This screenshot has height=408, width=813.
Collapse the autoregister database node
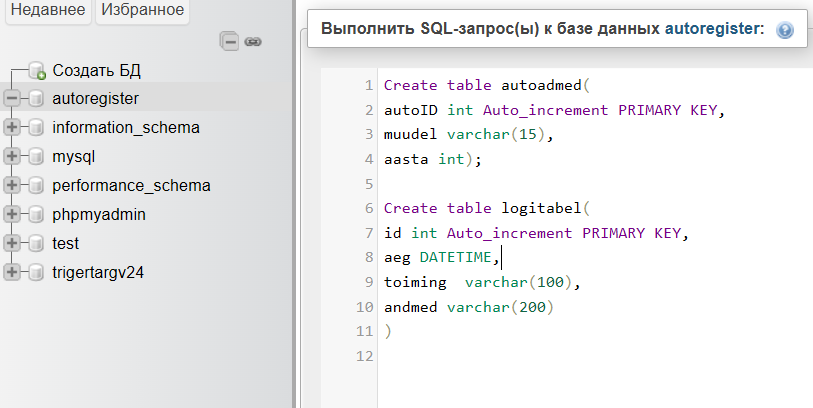click(x=12, y=99)
